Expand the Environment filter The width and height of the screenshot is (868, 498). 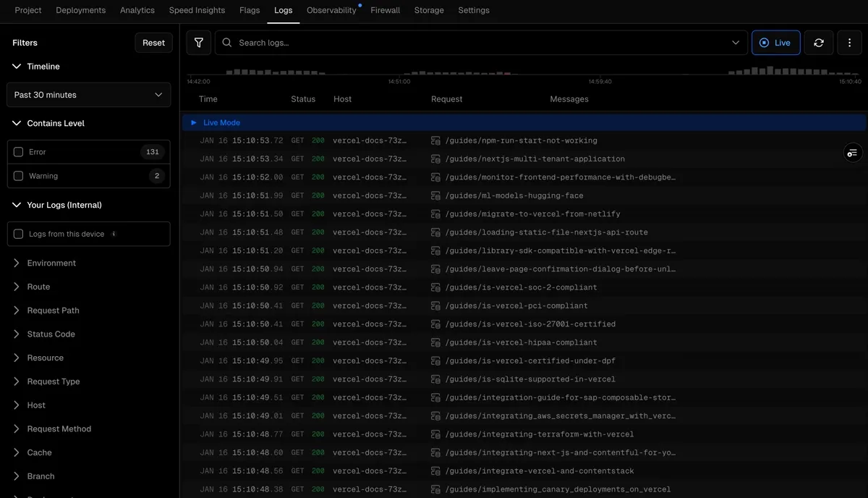[44, 263]
